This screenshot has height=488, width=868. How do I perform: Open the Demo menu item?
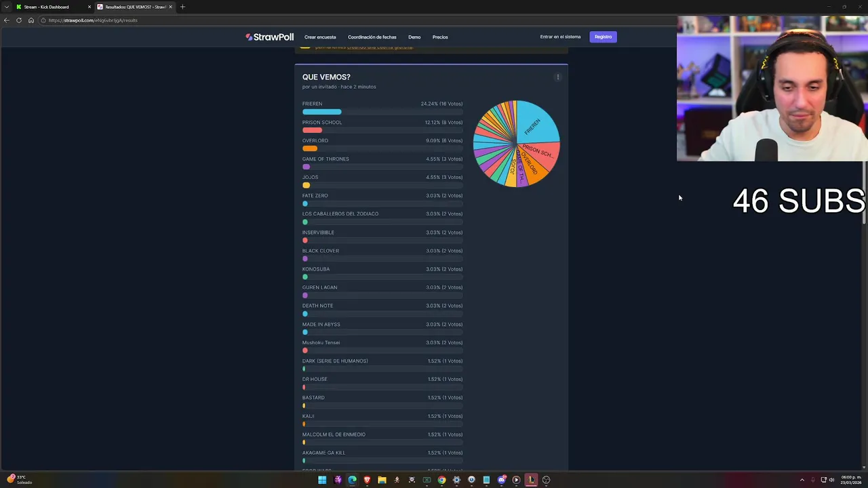click(x=414, y=37)
